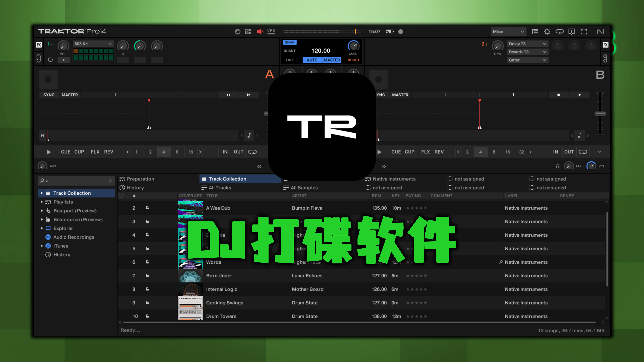Open the Traktor settings gear icon

click(547, 32)
